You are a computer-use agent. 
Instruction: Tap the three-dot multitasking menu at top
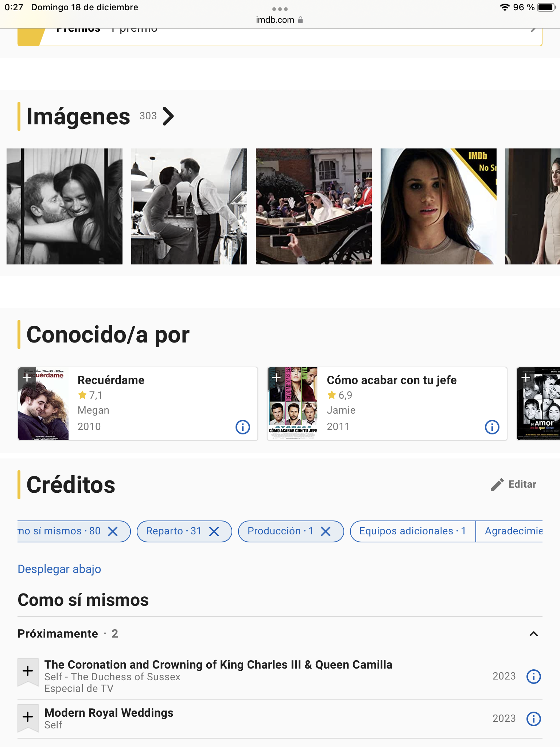point(280,9)
